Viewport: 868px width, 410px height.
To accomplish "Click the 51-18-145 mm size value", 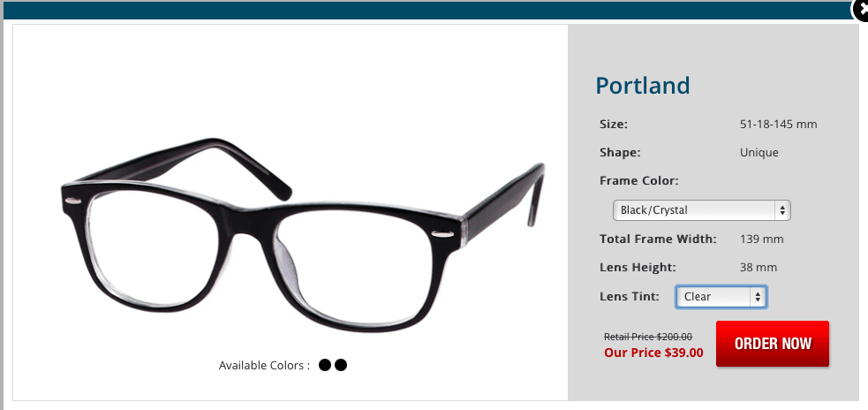I will (778, 124).
